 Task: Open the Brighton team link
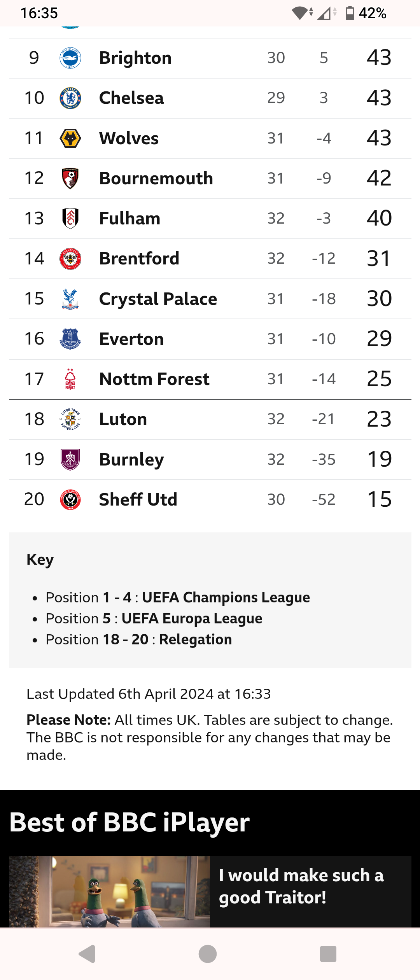click(135, 58)
